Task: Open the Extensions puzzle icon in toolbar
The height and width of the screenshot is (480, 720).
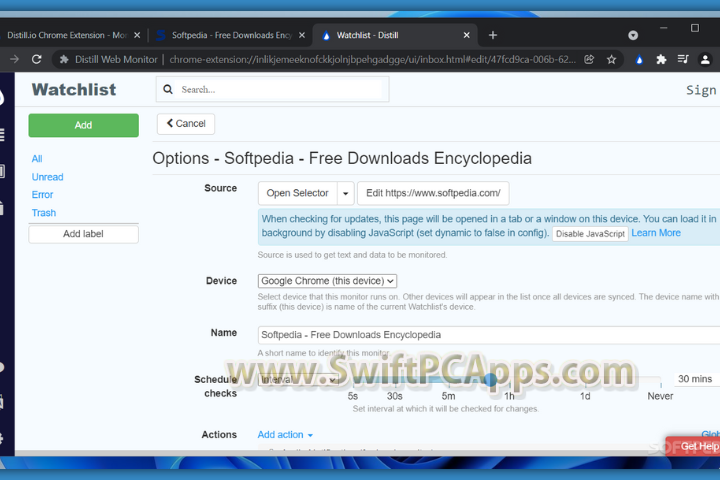Action: coord(661,59)
